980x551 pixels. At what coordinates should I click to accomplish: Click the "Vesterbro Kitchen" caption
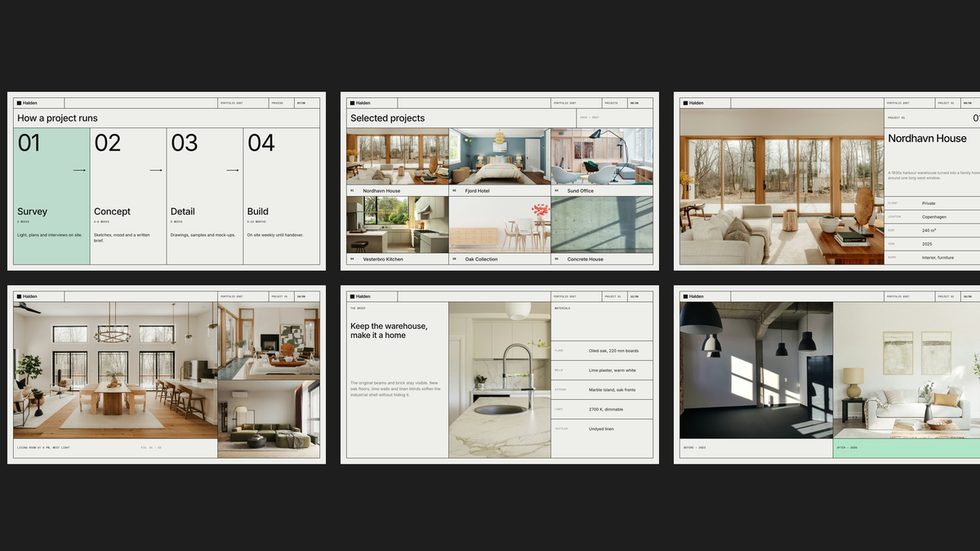coord(383,260)
